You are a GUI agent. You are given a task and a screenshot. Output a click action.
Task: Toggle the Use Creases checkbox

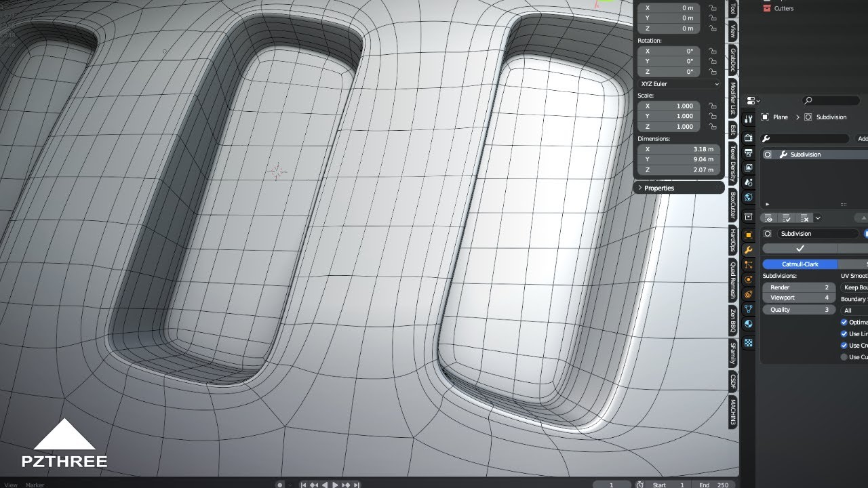point(844,345)
